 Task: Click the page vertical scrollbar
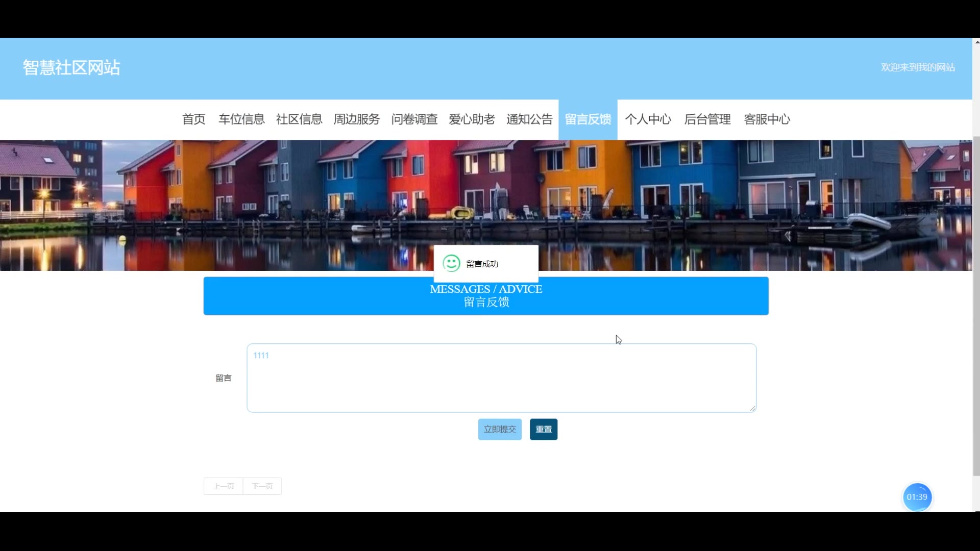pyautogui.click(x=976, y=306)
